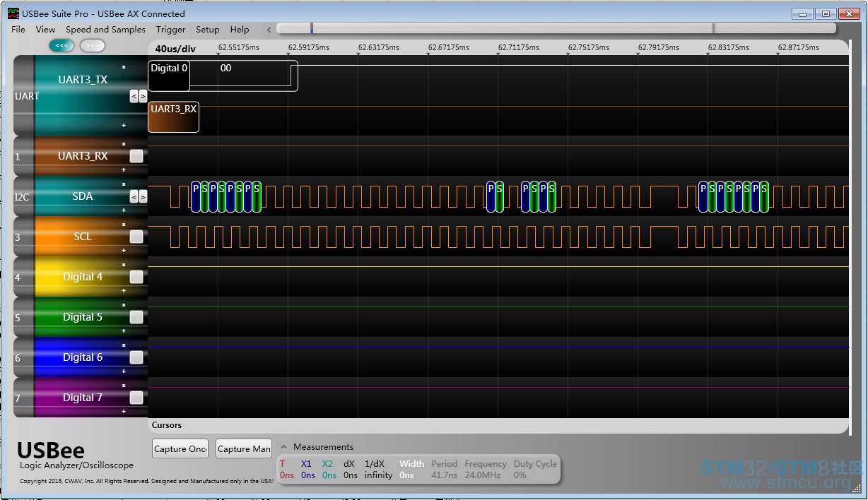Click the X1 cursor measurement label
868x500 pixels.
click(x=306, y=464)
